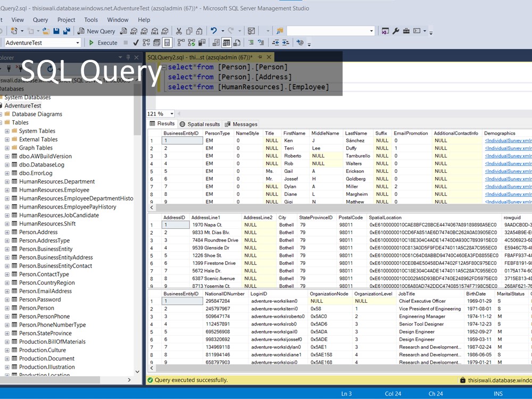
Task: Open the Tools menu
Action: [91, 20]
